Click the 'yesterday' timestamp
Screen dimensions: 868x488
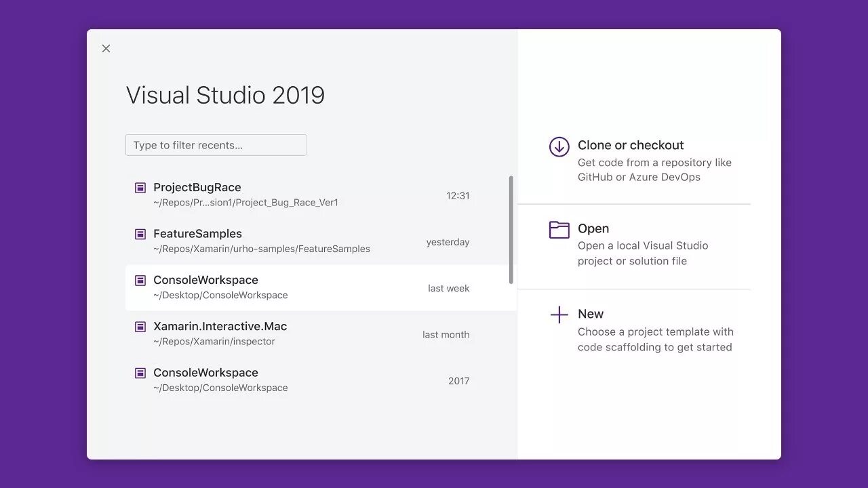pos(448,242)
